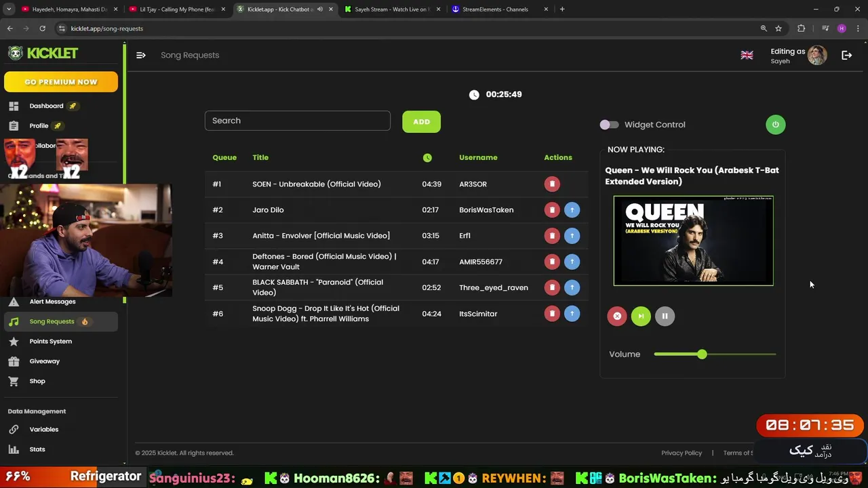Open Points System in sidebar
This screenshot has height=488, width=868.
(x=51, y=342)
